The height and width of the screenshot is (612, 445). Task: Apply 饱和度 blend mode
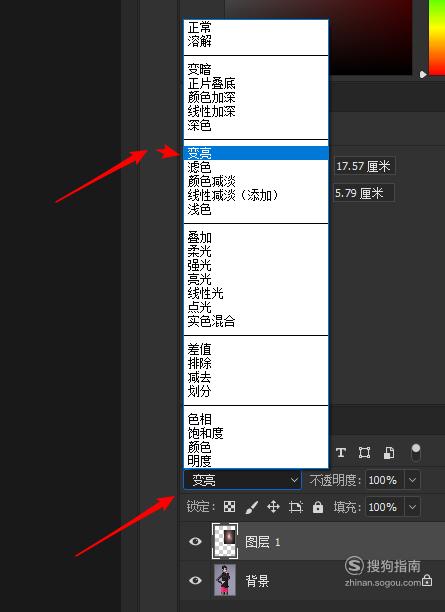(x=256, y=433)
